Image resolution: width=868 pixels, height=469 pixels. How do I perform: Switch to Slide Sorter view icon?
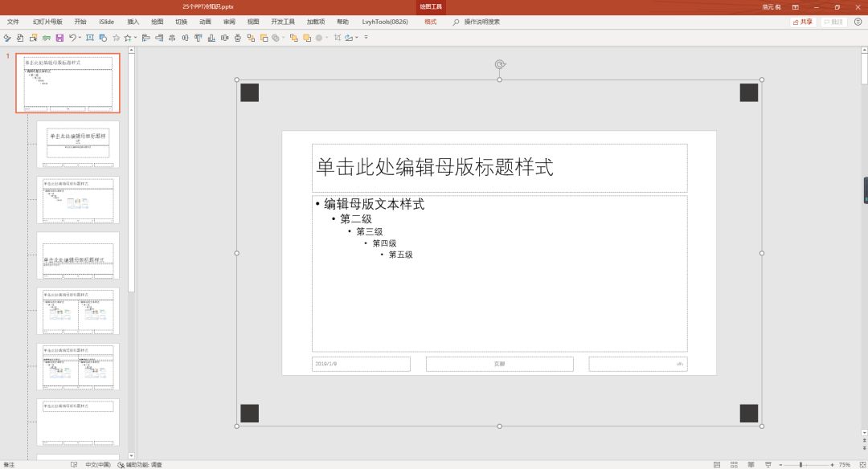point(734,464)
